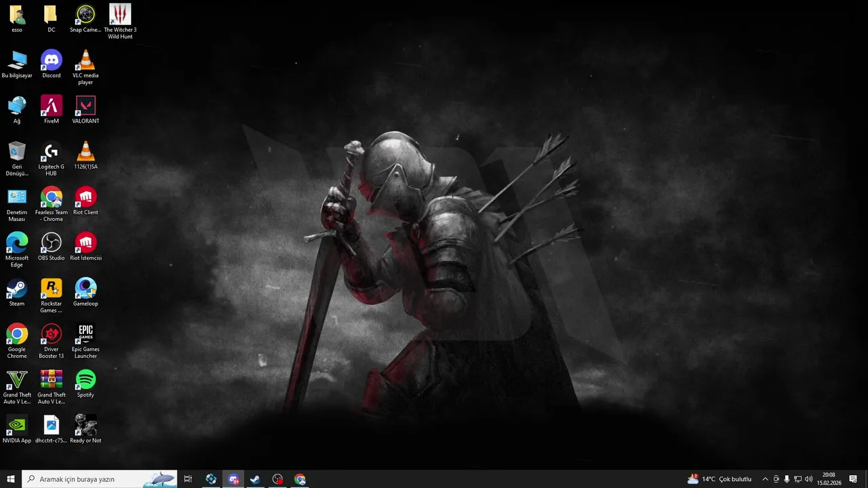Viewport: 868px width, 488px height.
Task: Click the microphone tray icon
Action: click(x=787, y=479)
